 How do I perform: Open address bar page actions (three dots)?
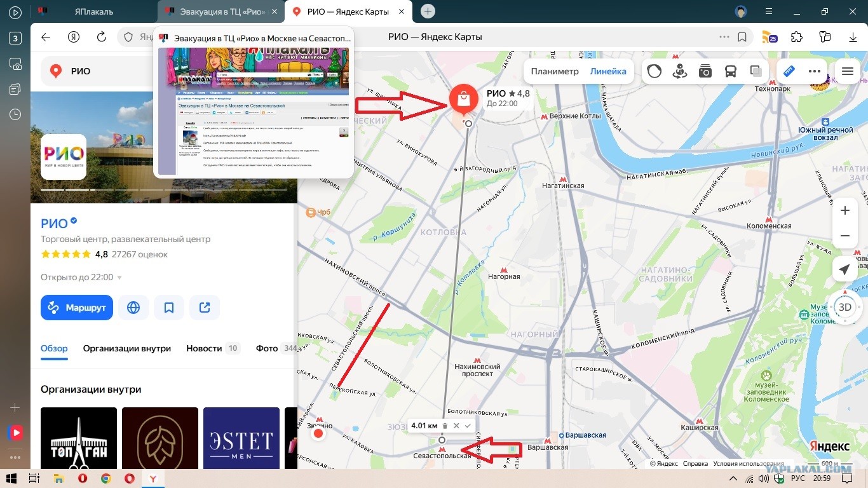pyautogui.click(x=723, y=37)
